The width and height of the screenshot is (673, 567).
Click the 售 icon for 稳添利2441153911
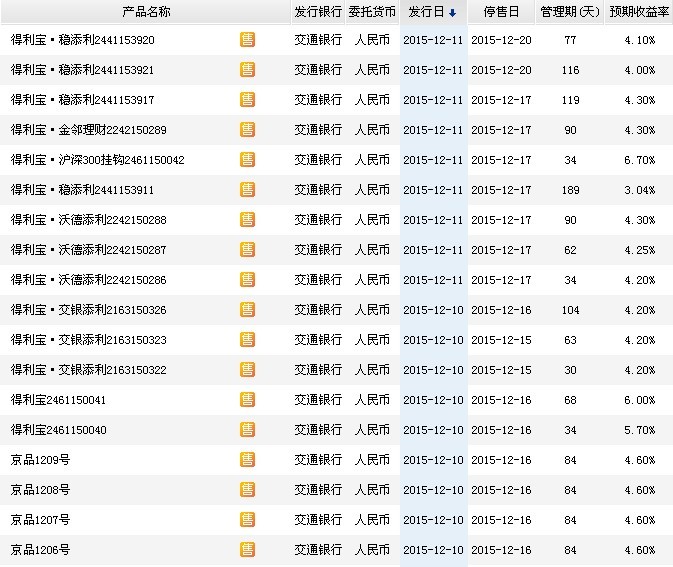pos(247,190)
